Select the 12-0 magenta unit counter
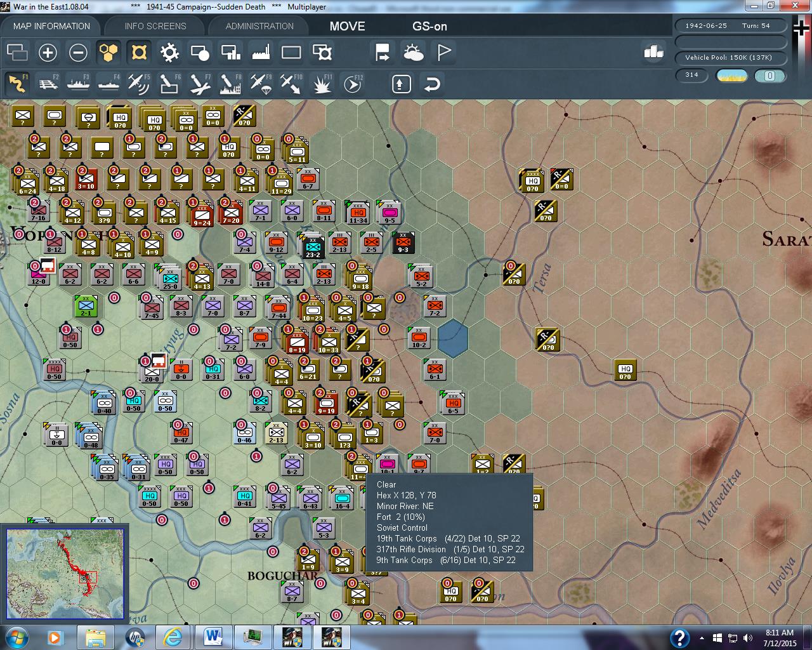 (x=38, y=274)
